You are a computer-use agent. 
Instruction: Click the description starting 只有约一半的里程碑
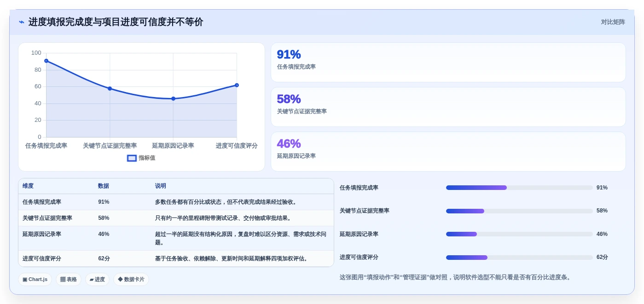pyautogui.click(x=224, y=218)
